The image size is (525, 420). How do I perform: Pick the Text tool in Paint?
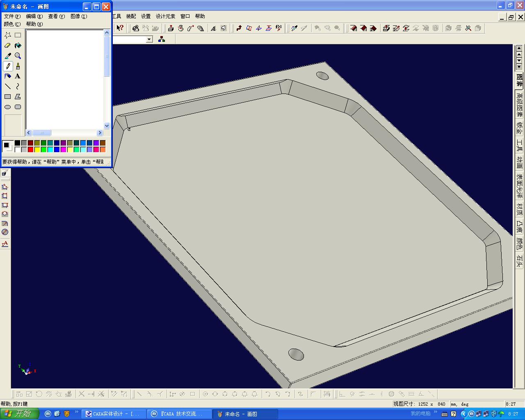18,76
